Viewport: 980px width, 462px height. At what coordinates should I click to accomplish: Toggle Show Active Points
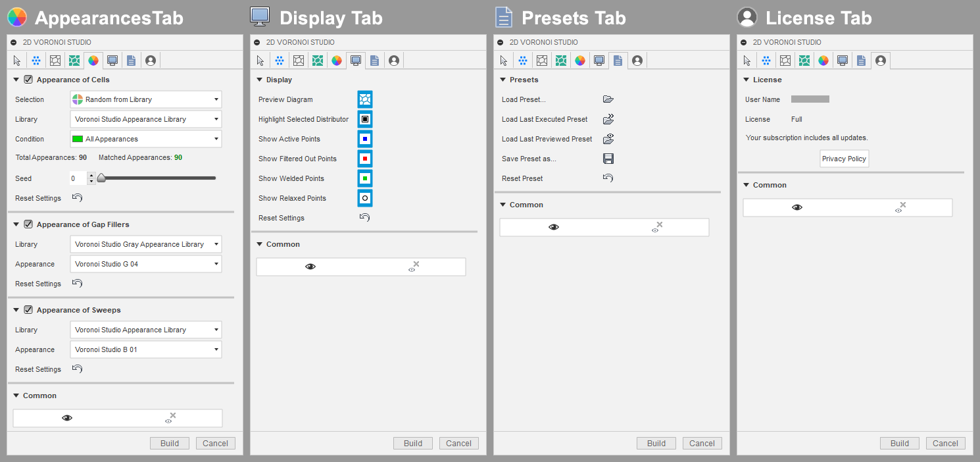point(365,139)
